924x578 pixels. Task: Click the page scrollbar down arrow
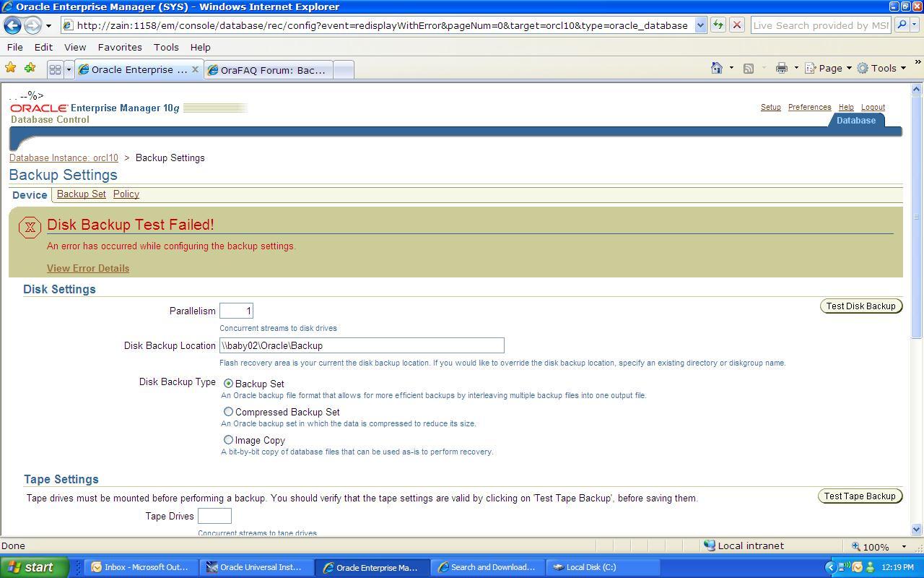[917, 530]
